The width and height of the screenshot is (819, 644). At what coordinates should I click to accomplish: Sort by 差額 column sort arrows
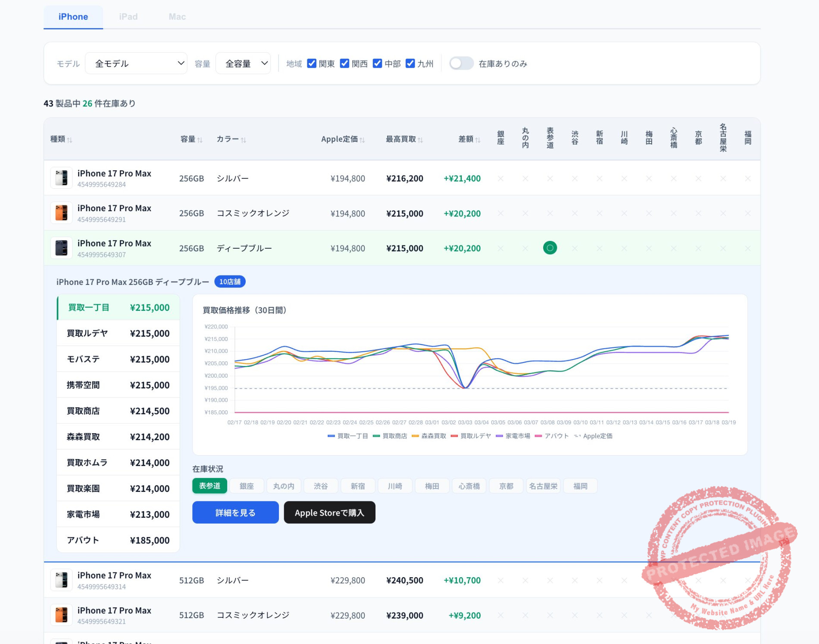478,140
